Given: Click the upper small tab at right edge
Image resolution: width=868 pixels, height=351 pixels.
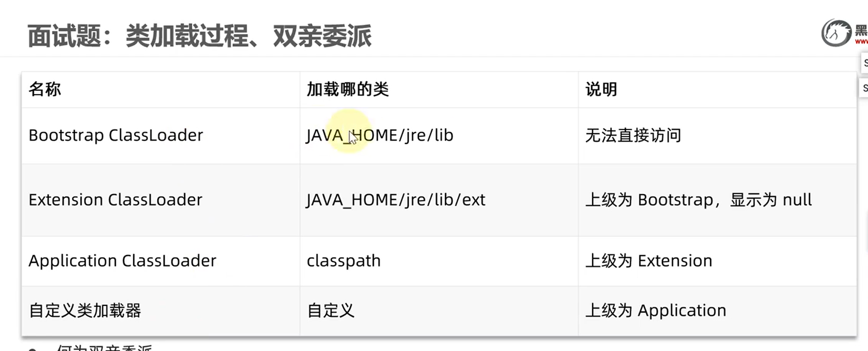Looking at the screenshot, I should pos(864,63).
